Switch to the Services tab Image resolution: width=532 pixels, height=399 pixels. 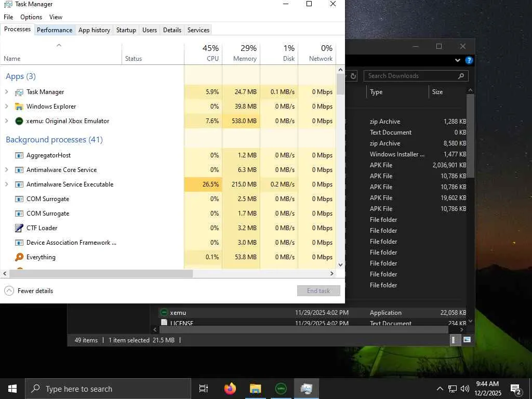pos(198,30)
